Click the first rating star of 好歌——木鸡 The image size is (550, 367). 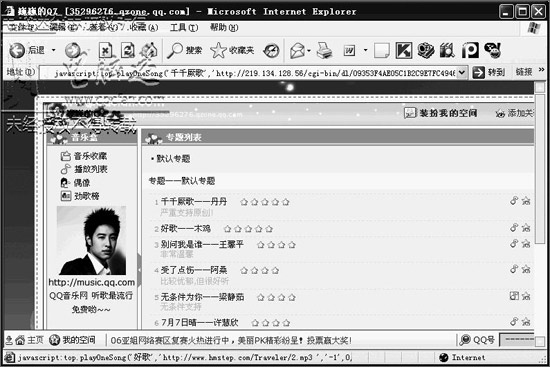point(228,229)
